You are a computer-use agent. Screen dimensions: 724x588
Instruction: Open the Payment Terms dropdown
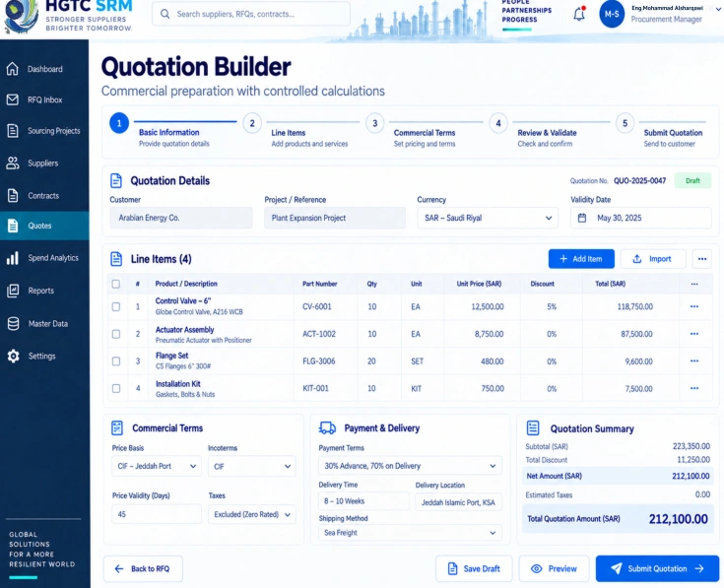410,466
